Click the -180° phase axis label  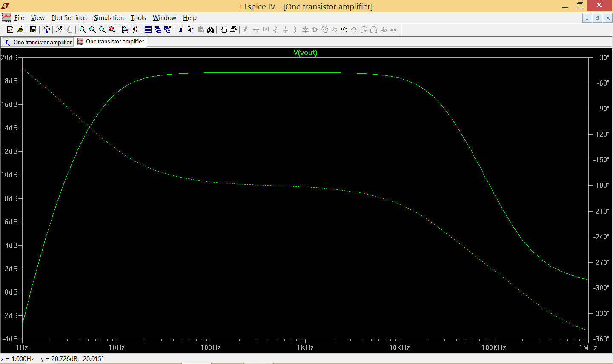click(602, 185)
